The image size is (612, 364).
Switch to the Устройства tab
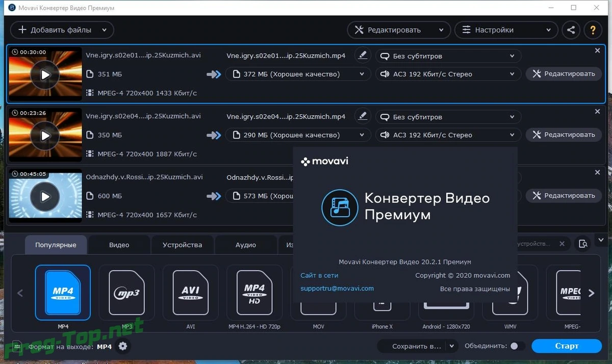[182, 245]
